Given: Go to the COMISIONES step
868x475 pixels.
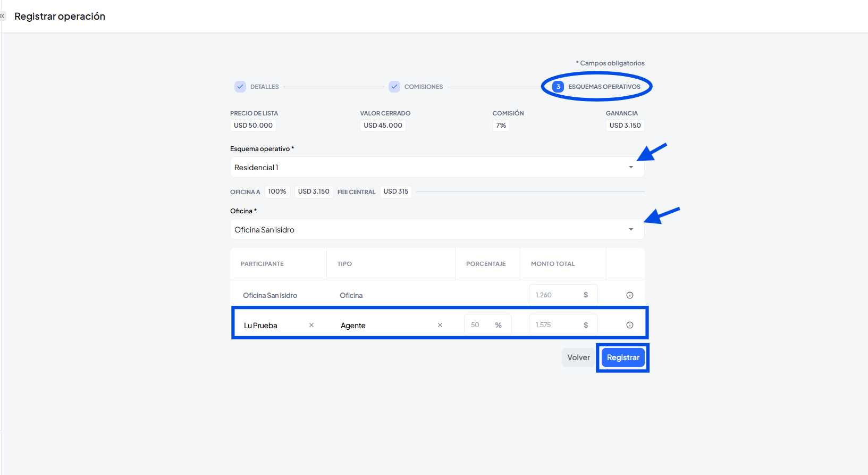Looking at the screenshot, I should tap(423, 87).
